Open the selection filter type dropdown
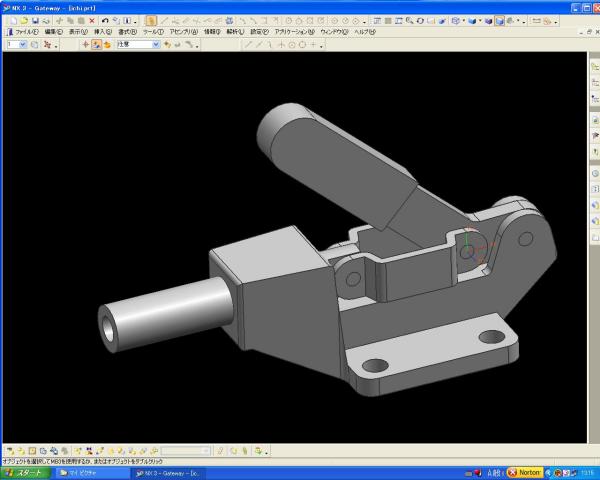Screen dimensions: 600x480 156,45
